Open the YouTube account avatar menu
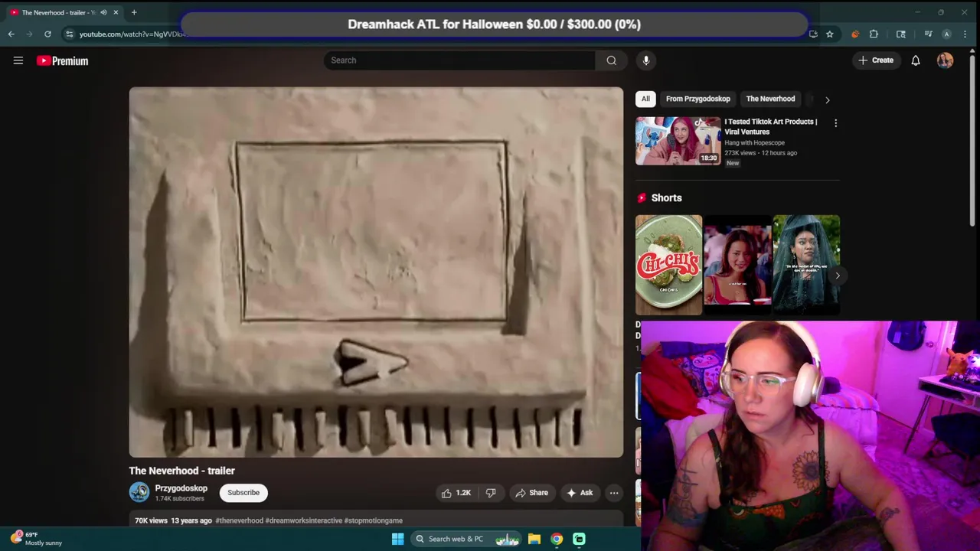Image resolution: width=980 pixels, height=551 pixels. (945, 60)
